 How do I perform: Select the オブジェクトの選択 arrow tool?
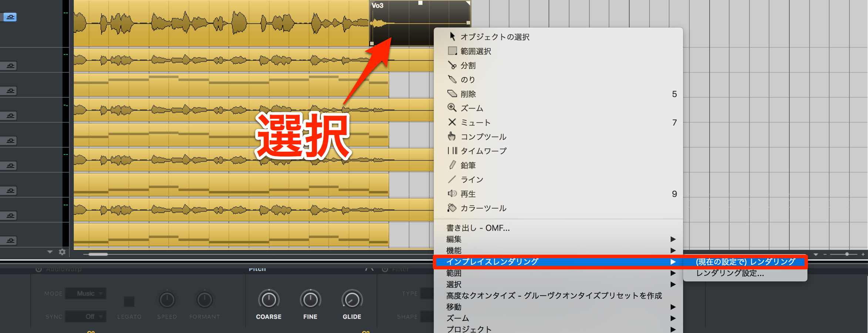[559, 37]
